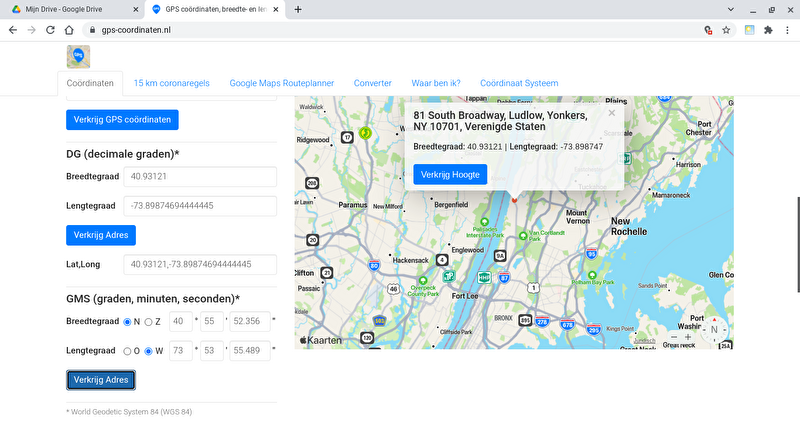Focus the DG Breedtegraad input field

pos(200,177)
